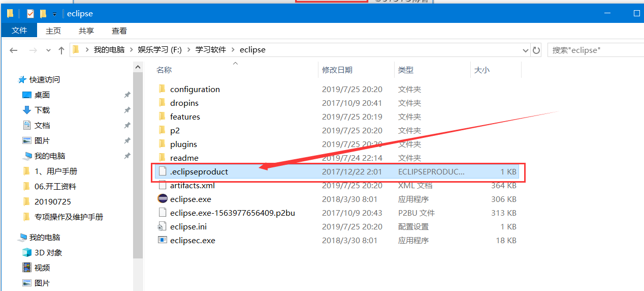The width and height of the screenshot is (644, 291).
Task: Open 20190725 folder in sidebar
Action: click(53, 201)
